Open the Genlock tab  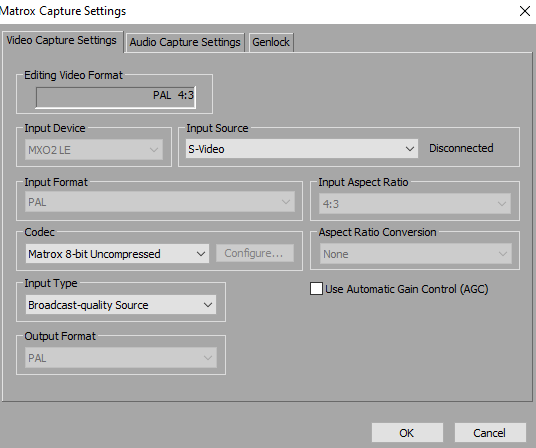pos(271,42)
